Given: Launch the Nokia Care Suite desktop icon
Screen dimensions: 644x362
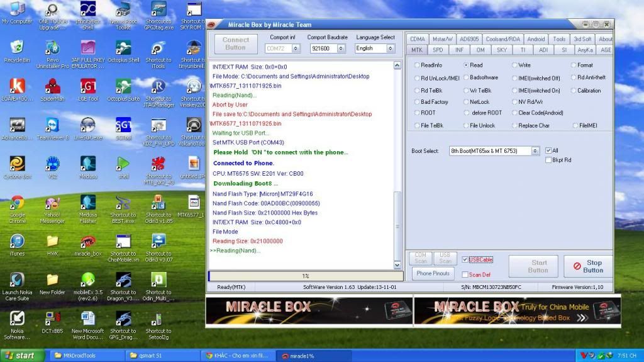Looking at the screenshot, I should (17, 286).
